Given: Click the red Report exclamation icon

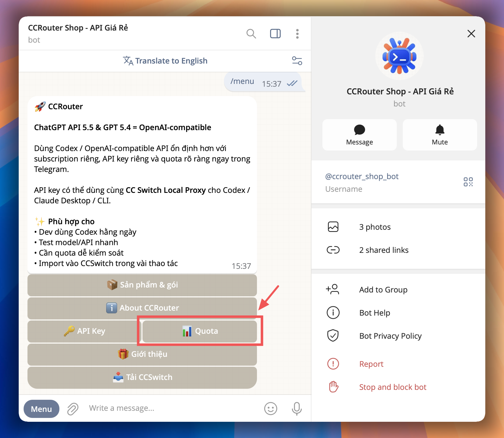Looking at the screenshot, I should 333,364.
